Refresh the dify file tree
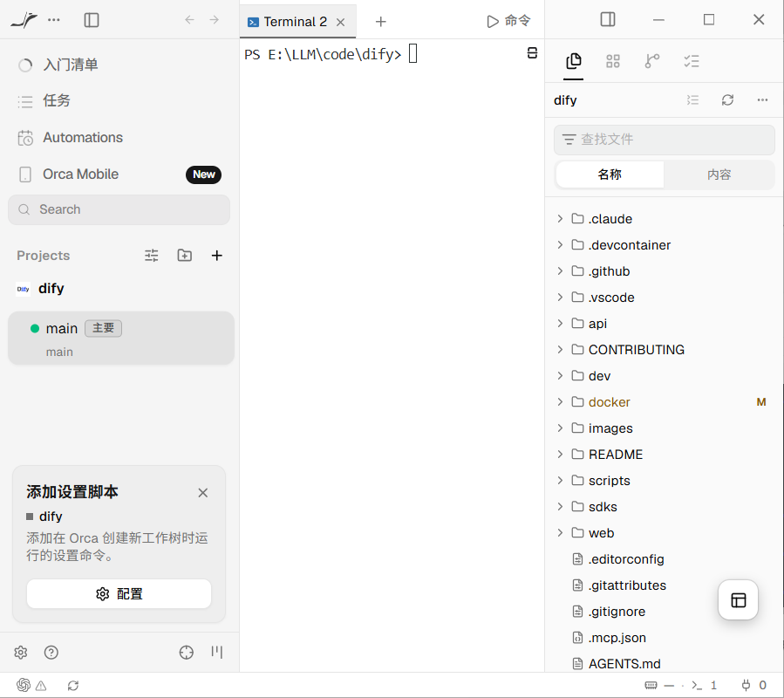 tap(727, 100)
